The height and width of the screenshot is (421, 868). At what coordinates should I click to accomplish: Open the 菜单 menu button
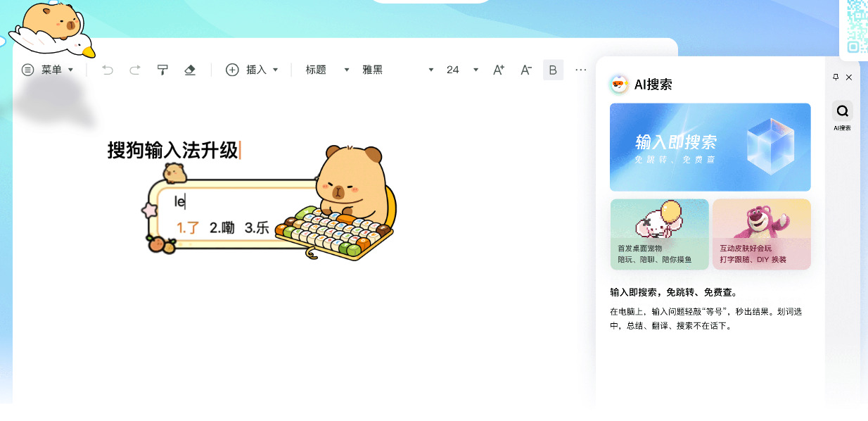pyautogui.click(x=47, y=70)
